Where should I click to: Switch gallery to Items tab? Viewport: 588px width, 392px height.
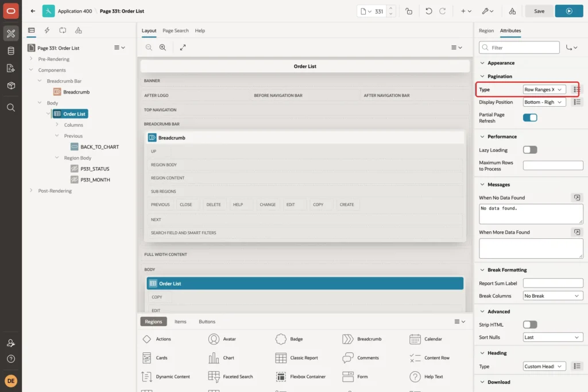coord(180,321)
